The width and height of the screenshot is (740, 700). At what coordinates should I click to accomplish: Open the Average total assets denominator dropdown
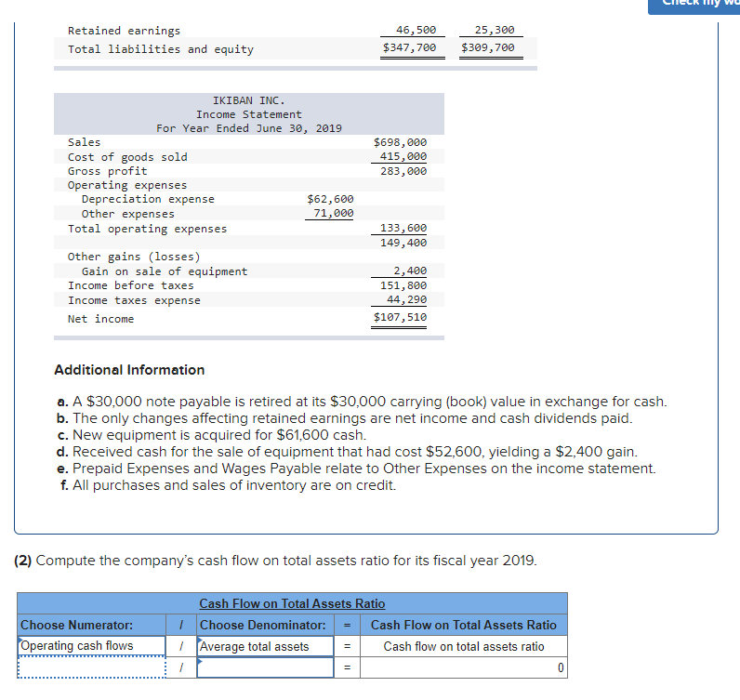point(265,646)
